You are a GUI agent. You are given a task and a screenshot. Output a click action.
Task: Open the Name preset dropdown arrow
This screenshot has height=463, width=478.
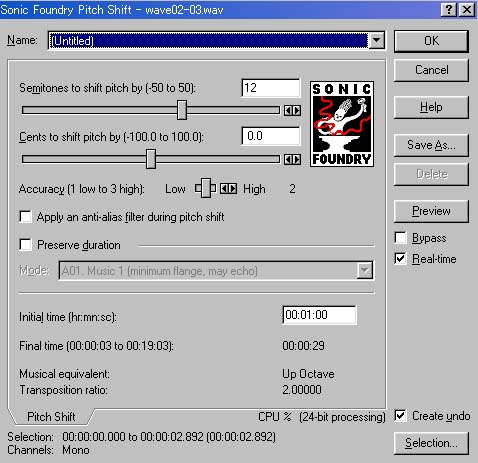(377, 40)
